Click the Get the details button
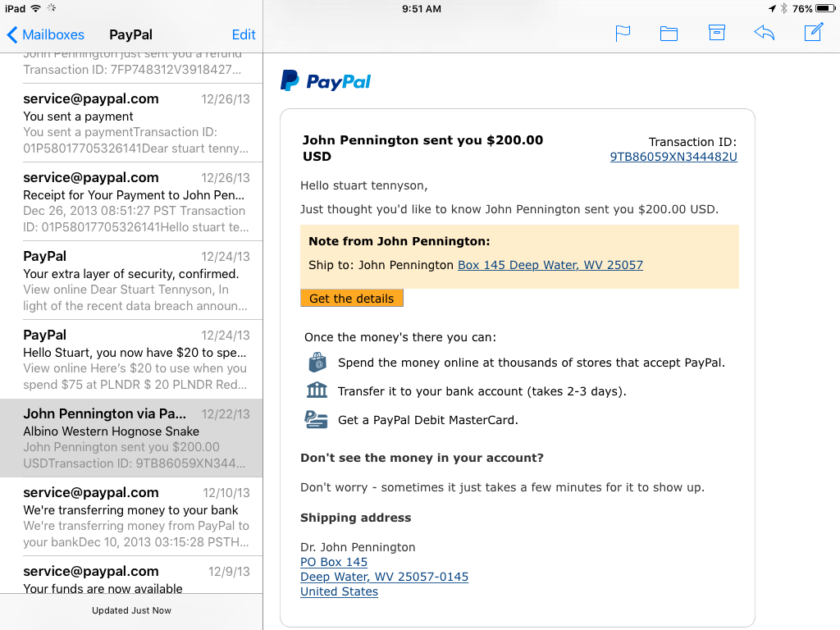Image resolution: width=840 pixels, height=630 pixels. pos(351,299)
